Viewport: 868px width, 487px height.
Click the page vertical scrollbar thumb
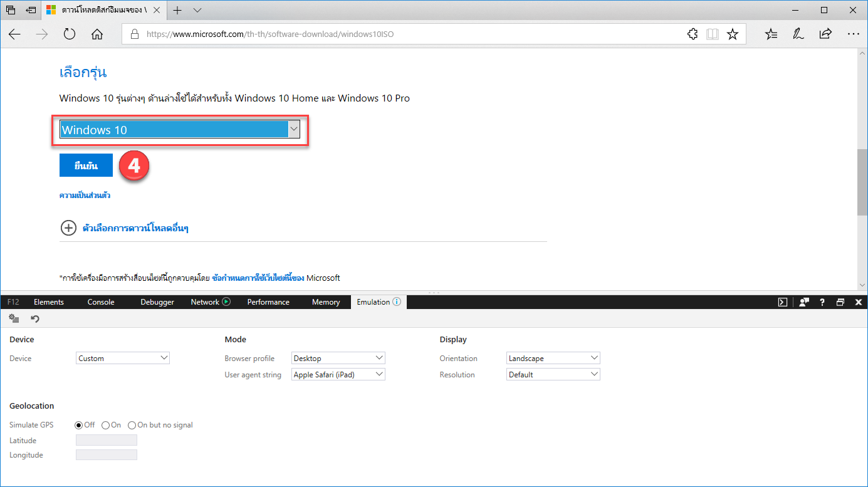pyautogui.click(x=862, y=182)
